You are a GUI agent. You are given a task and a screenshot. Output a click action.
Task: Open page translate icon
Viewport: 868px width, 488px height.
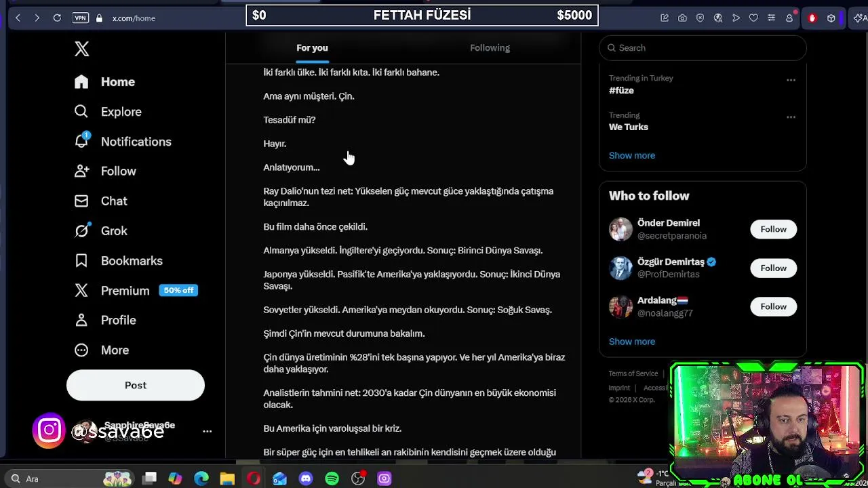pyautogui.click(x=718, y=18)
